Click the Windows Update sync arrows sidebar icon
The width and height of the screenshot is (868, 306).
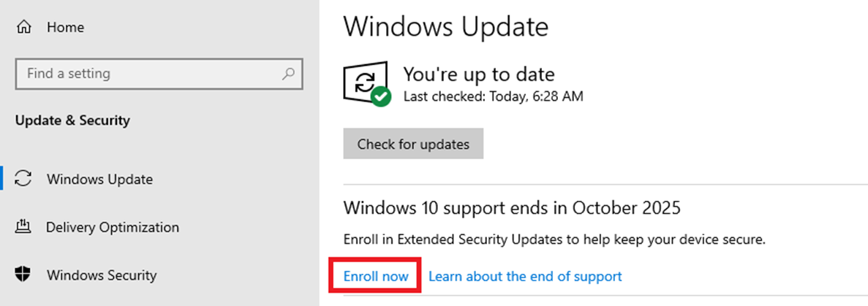point(24,179)
